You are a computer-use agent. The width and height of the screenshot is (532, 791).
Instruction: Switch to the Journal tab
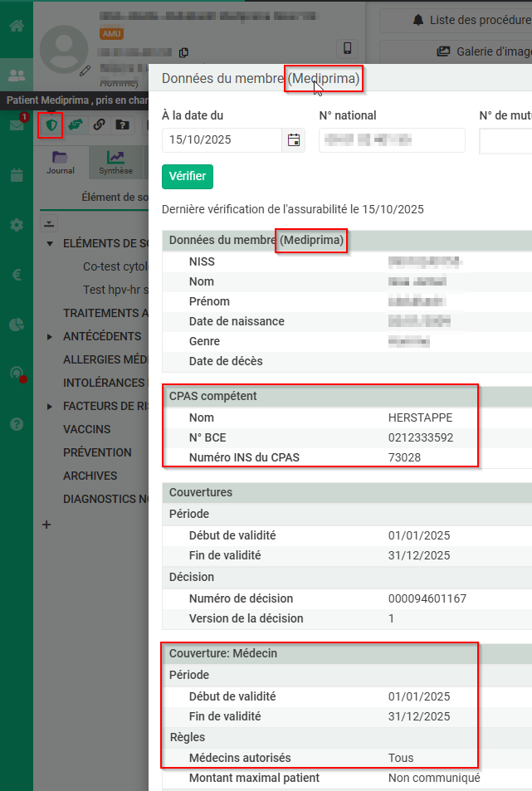point(60,162)
